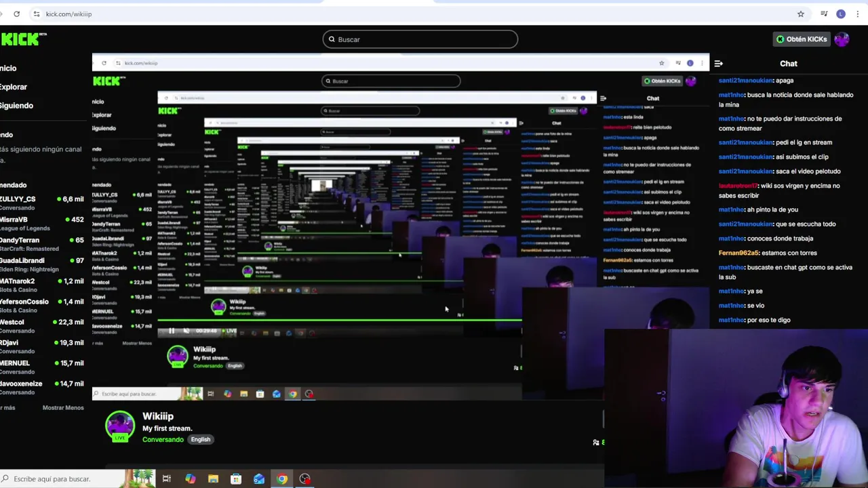
Task: Open Kick account avatar menu
Action: coord(842,39)
